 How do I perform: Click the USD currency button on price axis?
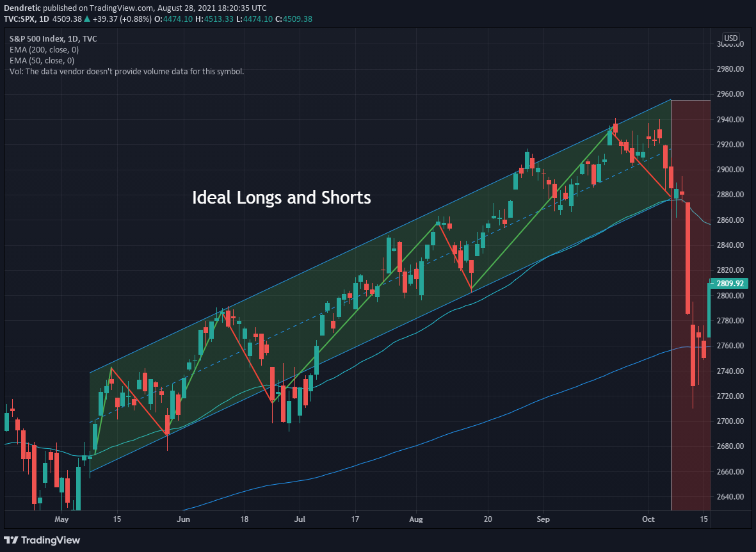click(730, 38)
